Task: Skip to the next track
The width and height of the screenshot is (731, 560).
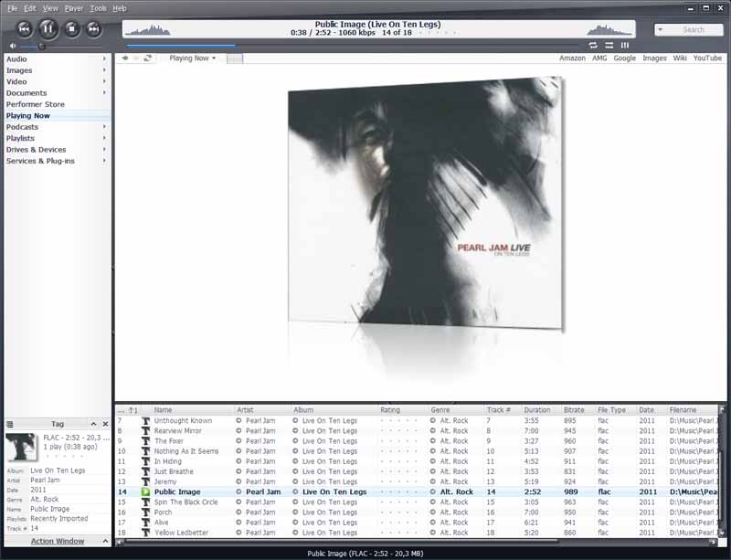Action: click(94, 29)
